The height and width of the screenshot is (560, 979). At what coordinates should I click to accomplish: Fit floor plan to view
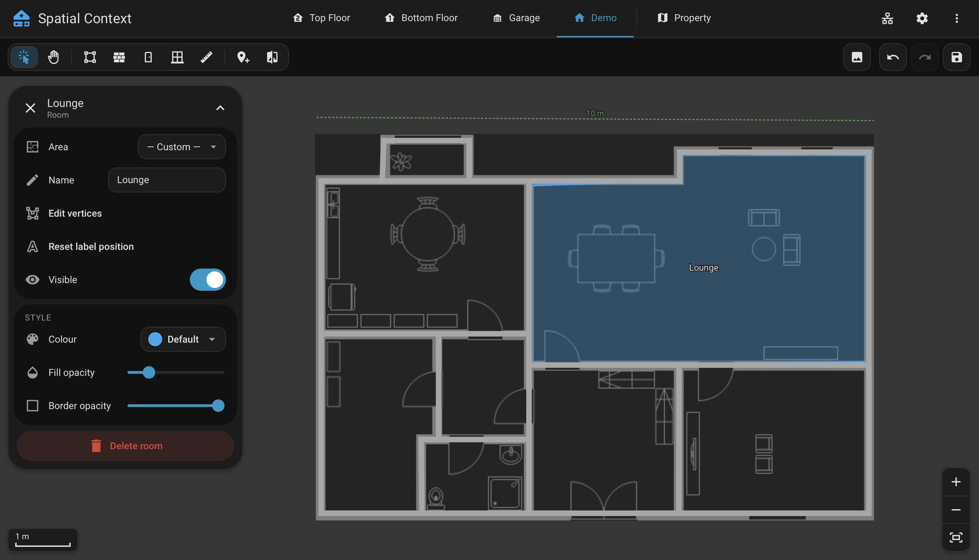point(956,538)
